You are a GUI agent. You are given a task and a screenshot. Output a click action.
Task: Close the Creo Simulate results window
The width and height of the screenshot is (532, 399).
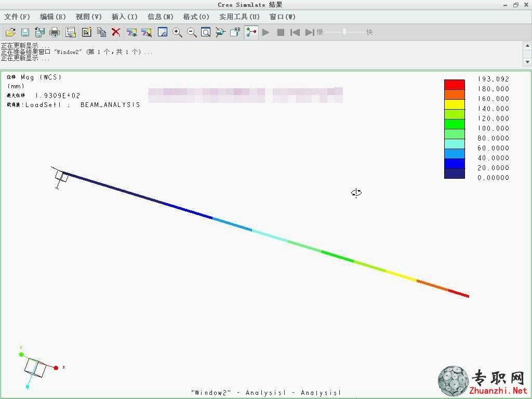[x=526, y=5]
